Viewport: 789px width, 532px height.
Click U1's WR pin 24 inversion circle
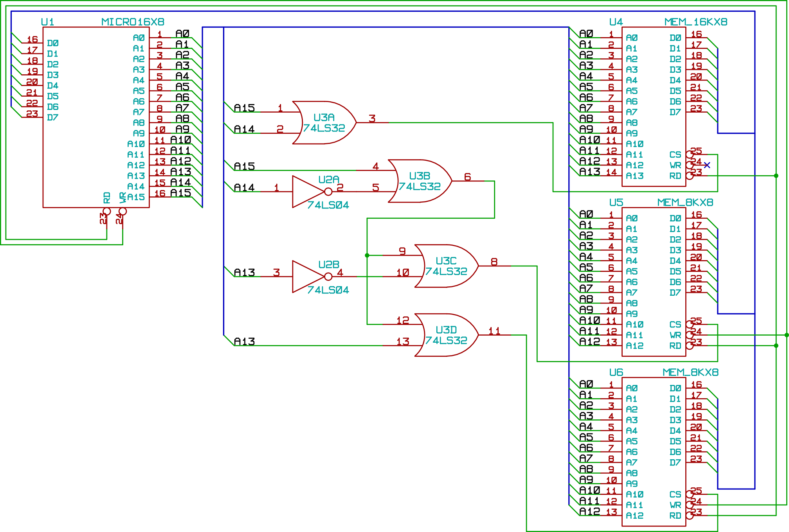click(123, 212)
